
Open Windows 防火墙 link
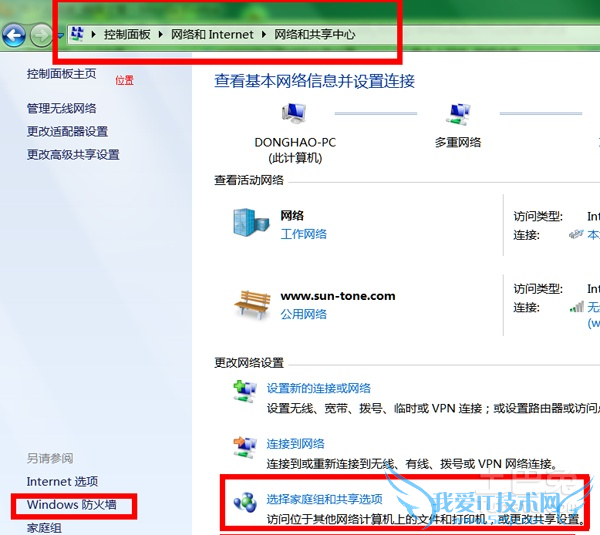click(x=72, y=505)
